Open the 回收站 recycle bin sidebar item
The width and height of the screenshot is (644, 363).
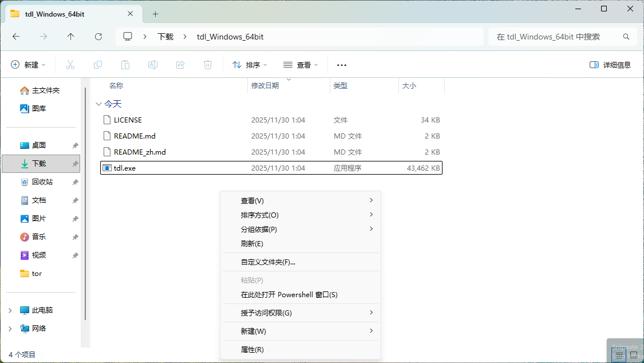click(x=42, y=181)
